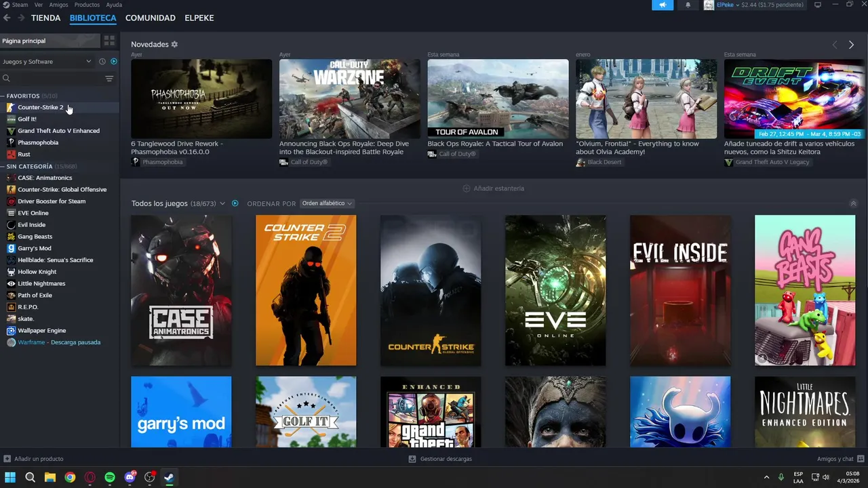
Task: Open File Explorer from the taskbar
Action: [50, 477]
